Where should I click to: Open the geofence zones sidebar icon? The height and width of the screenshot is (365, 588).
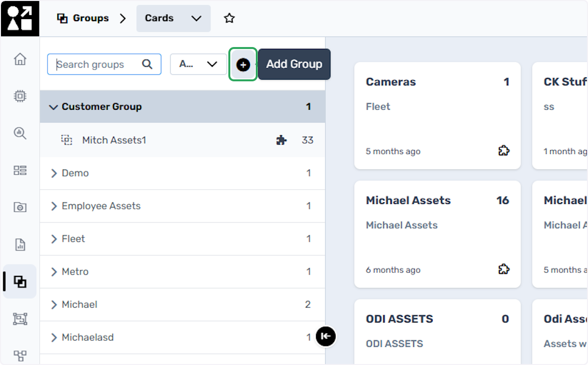(x=20, y=319)
